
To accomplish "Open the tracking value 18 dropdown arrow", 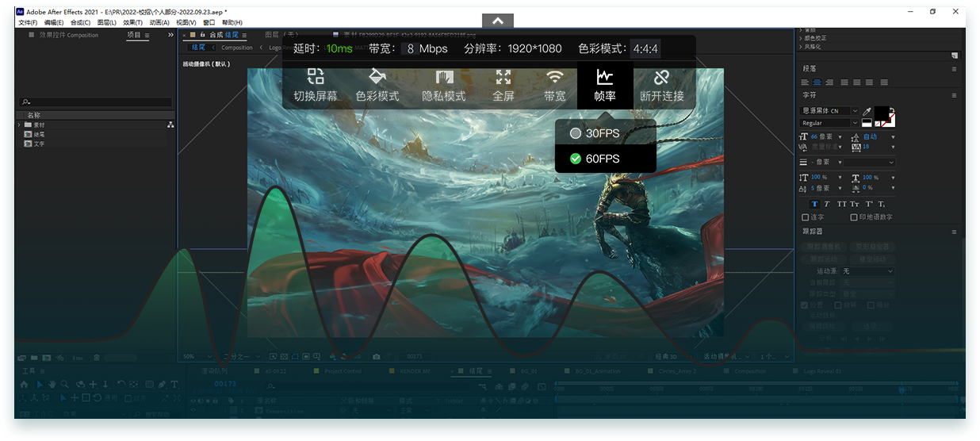I will point(893,148).
